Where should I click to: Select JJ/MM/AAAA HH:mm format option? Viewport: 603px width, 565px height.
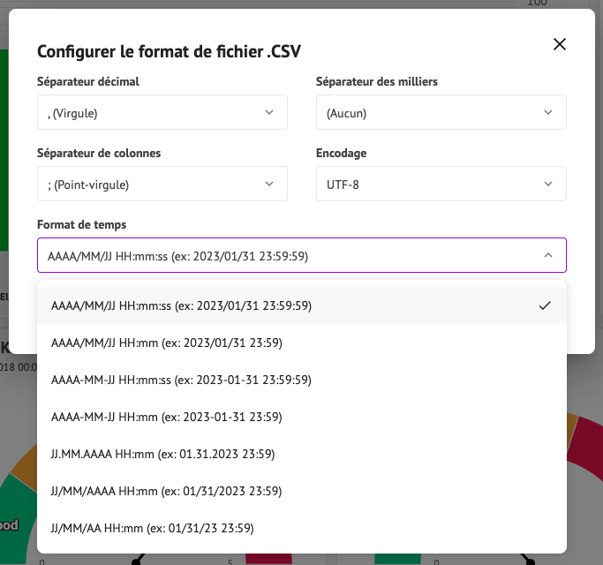tap(166, 491)
